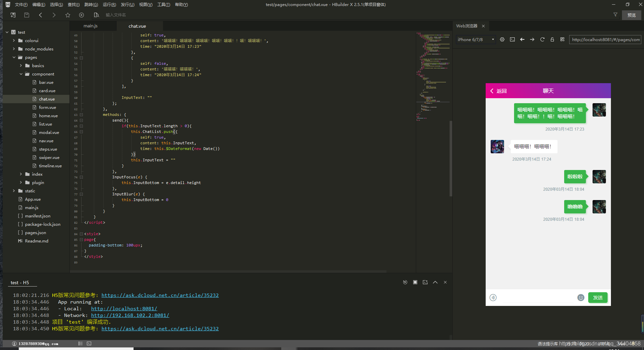Click the status bar terminal icon
This screenshot has width=644, height=350.
coord(89,343)
